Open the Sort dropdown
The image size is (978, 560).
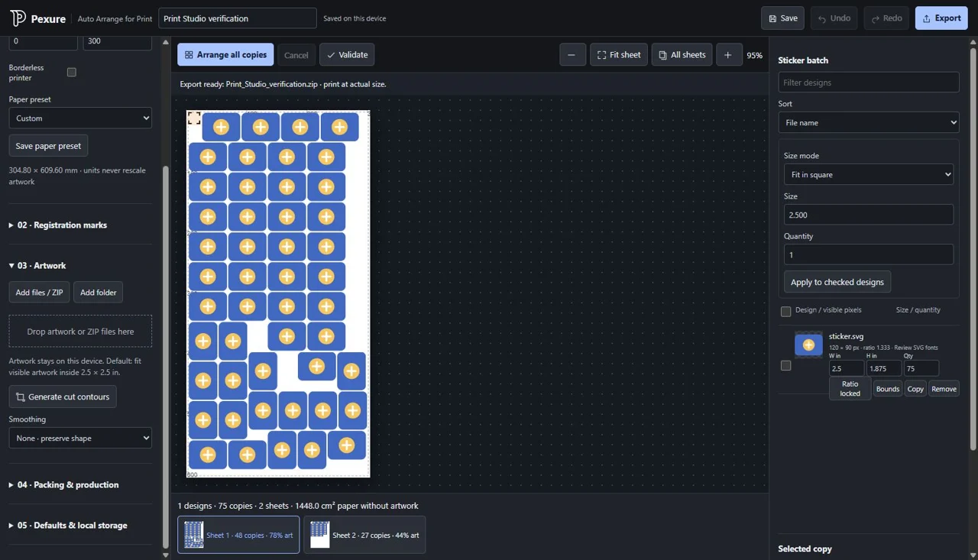[869, 122]
